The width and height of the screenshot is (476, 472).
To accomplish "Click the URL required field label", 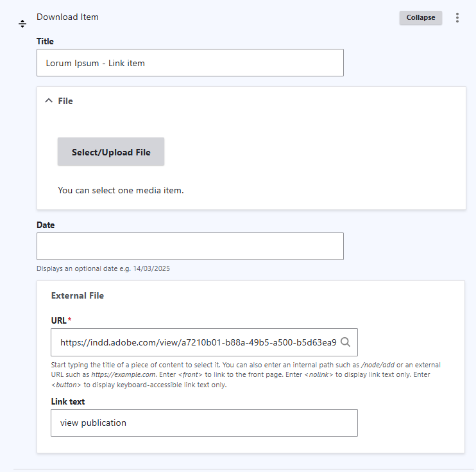I will coord(61,320).
